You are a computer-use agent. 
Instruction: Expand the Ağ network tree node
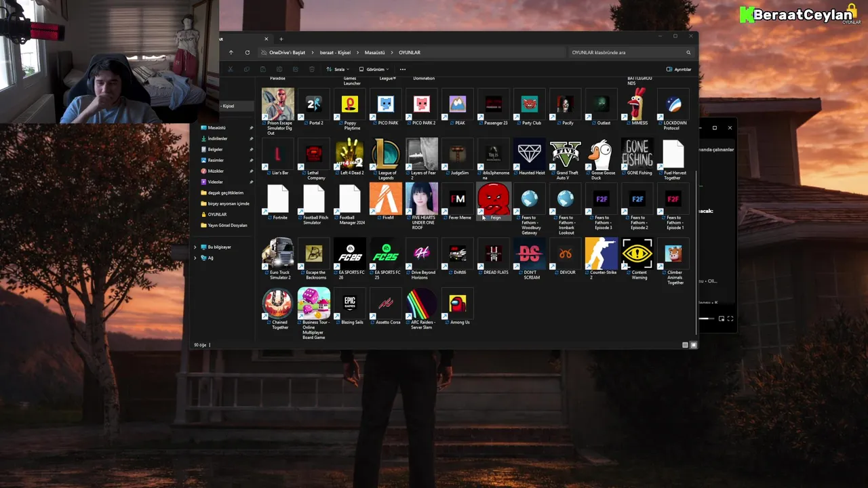pos(195,258)
